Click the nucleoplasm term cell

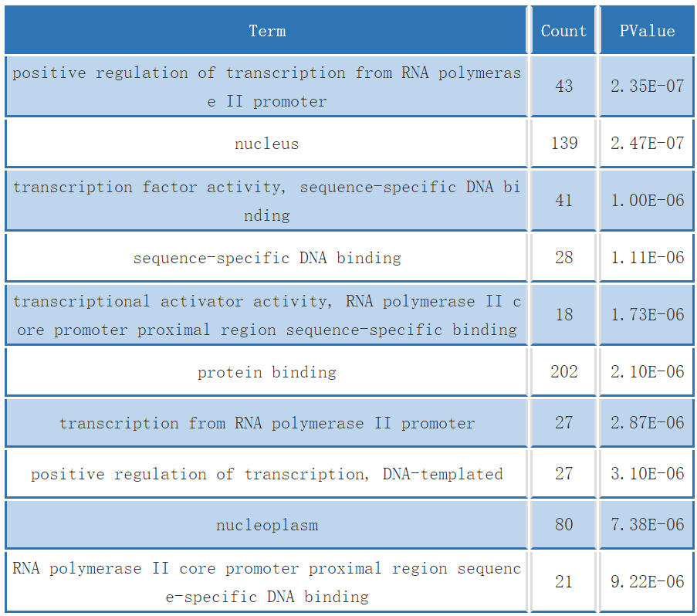(266, 524)
